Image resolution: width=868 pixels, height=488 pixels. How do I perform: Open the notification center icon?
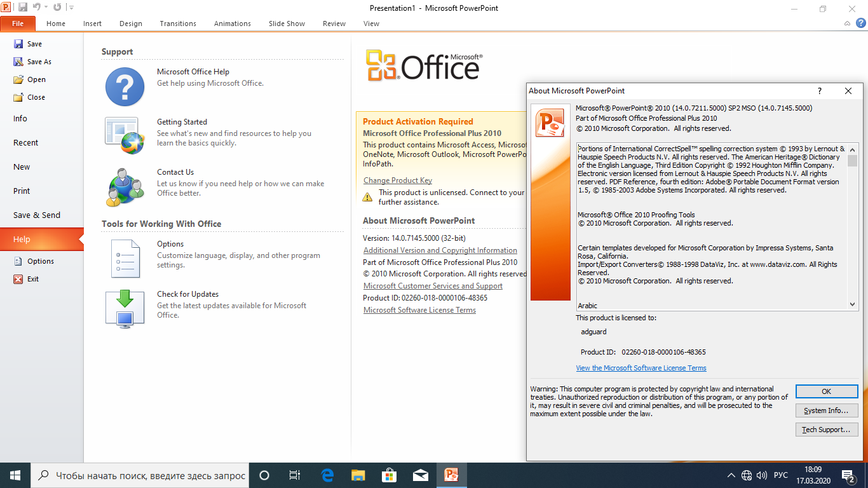pyautogui.click(x=848, y=475)
